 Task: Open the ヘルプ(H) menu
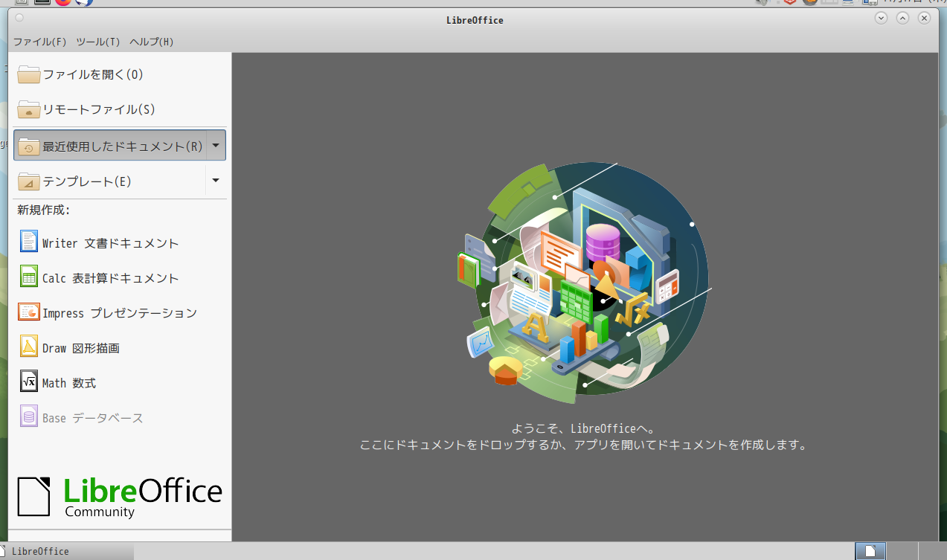pos(152,42)
